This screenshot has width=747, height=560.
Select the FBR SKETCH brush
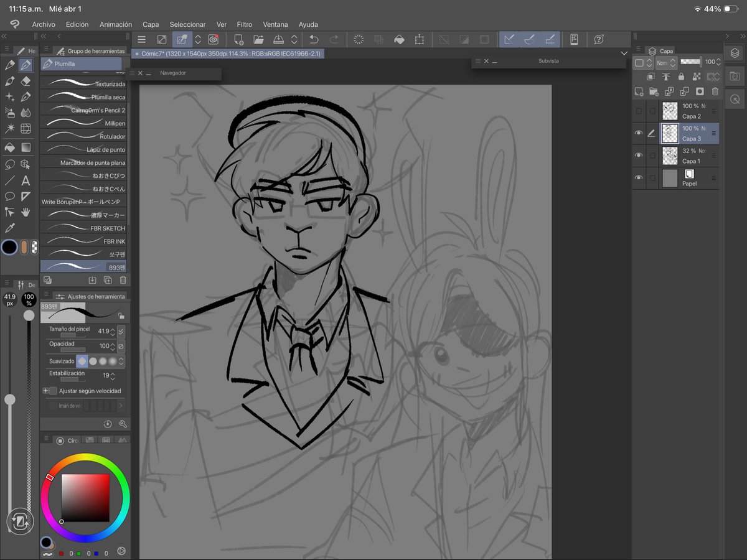83,228
